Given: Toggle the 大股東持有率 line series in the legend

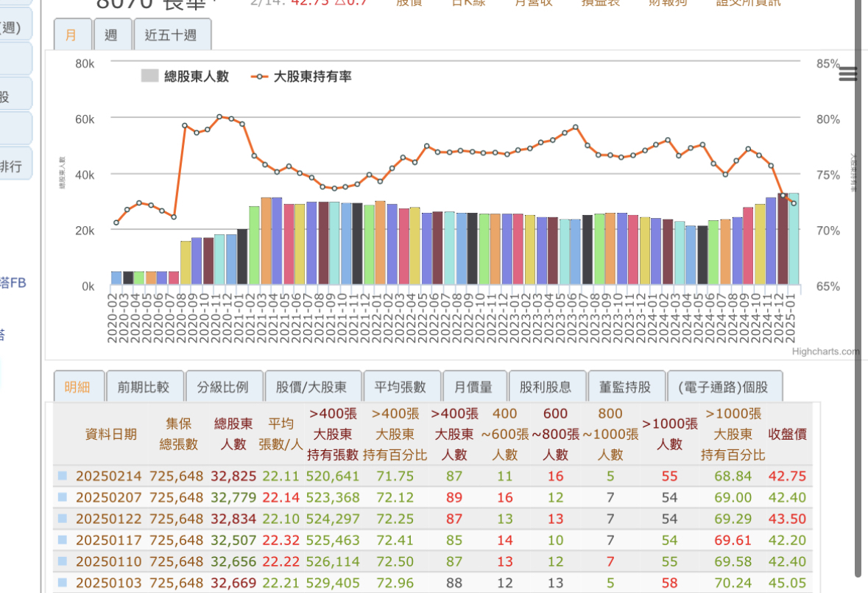Looking at the screenshot, I should coord(302,76).
